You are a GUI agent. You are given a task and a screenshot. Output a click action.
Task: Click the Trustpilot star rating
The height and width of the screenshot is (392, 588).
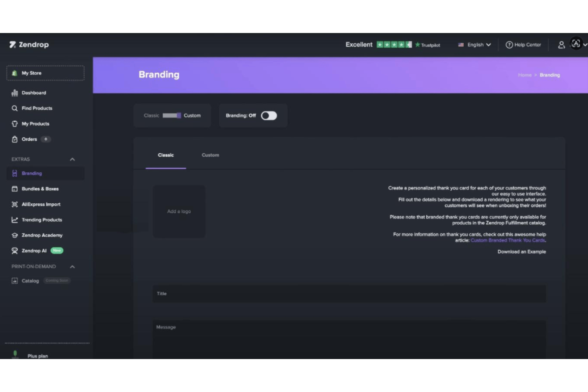click(394, 44)
